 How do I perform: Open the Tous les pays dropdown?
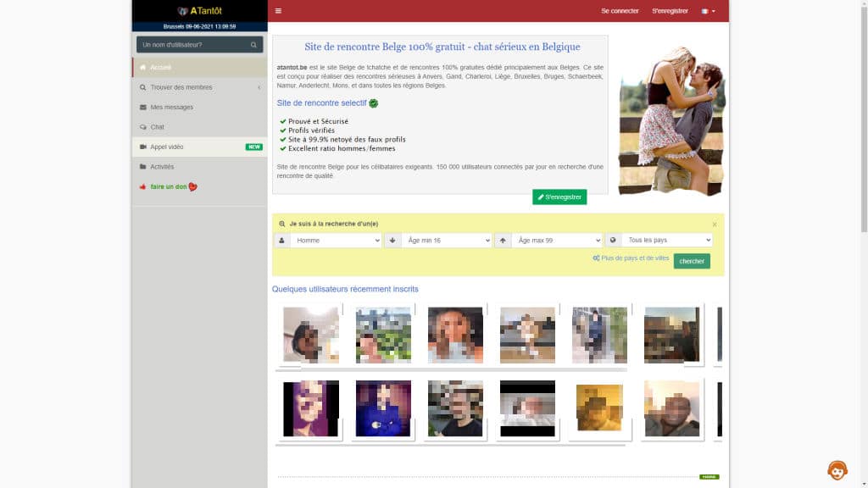(x=667, y=241)
